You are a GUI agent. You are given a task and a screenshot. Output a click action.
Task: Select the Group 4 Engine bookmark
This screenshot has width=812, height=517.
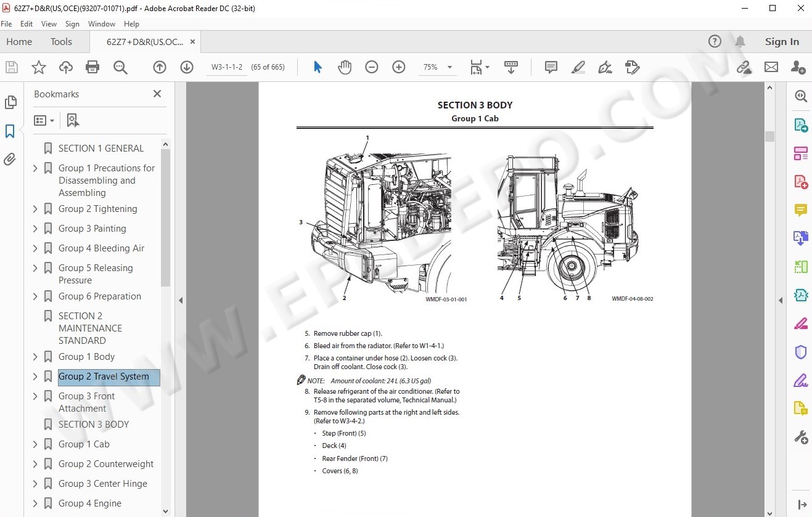(90, 503)
